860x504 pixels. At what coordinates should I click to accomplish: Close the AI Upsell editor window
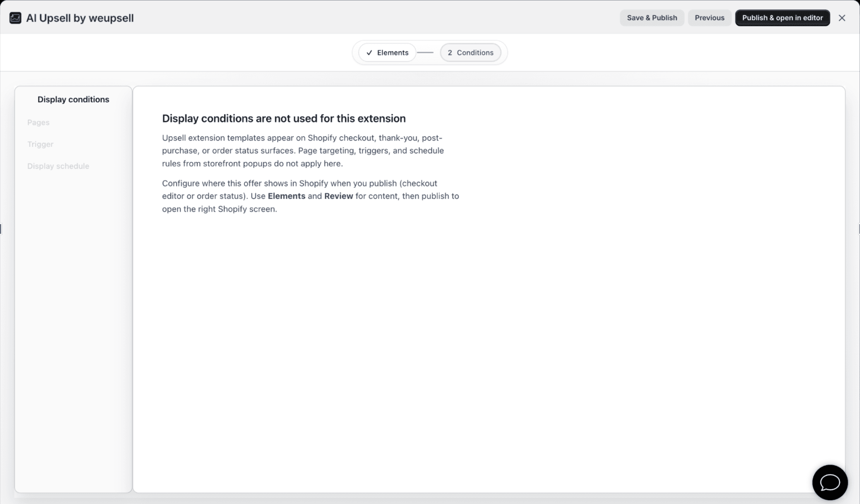click(x=842, y=18)
